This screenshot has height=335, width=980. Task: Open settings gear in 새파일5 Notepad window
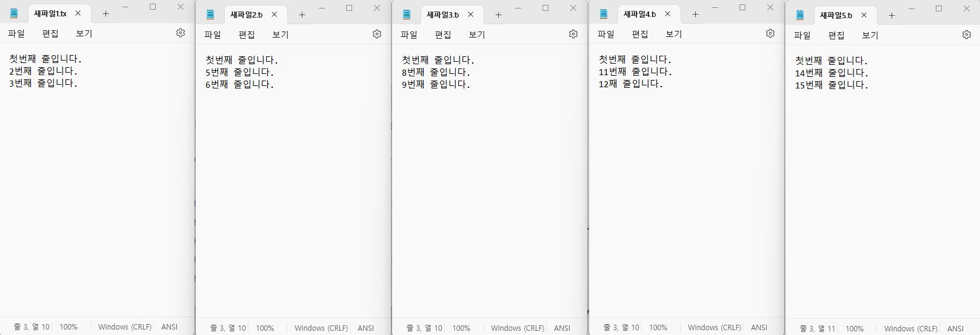(x=967, y=35)
